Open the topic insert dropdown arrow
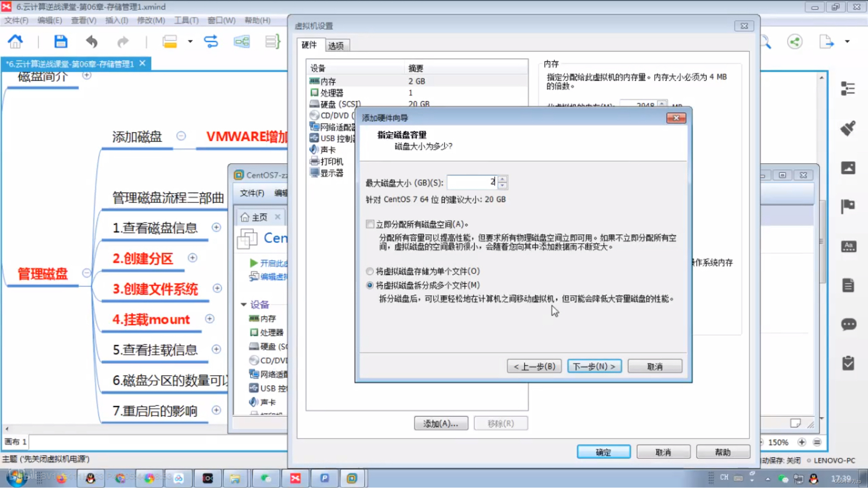The width and height of the screenshot is (868, 488). click(x=190, y=42)
